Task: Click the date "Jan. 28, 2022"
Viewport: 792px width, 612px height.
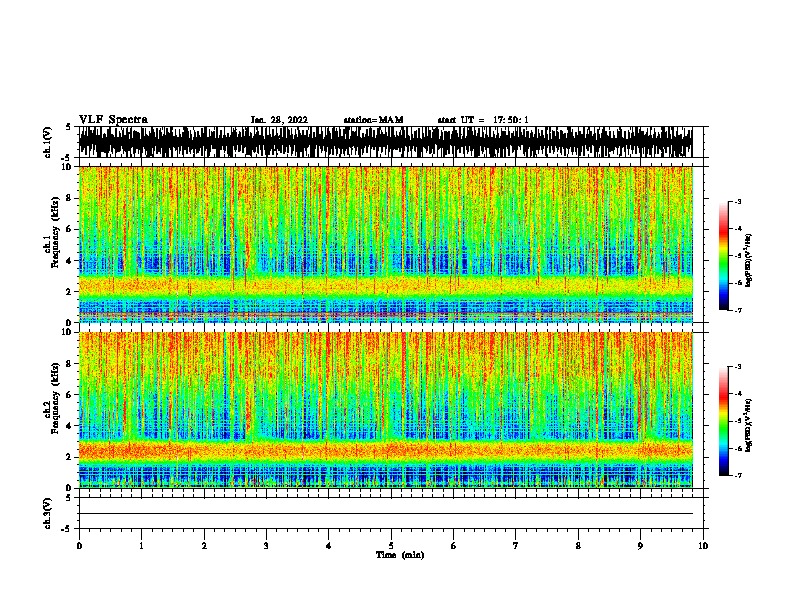Action: tap(279, 120)
